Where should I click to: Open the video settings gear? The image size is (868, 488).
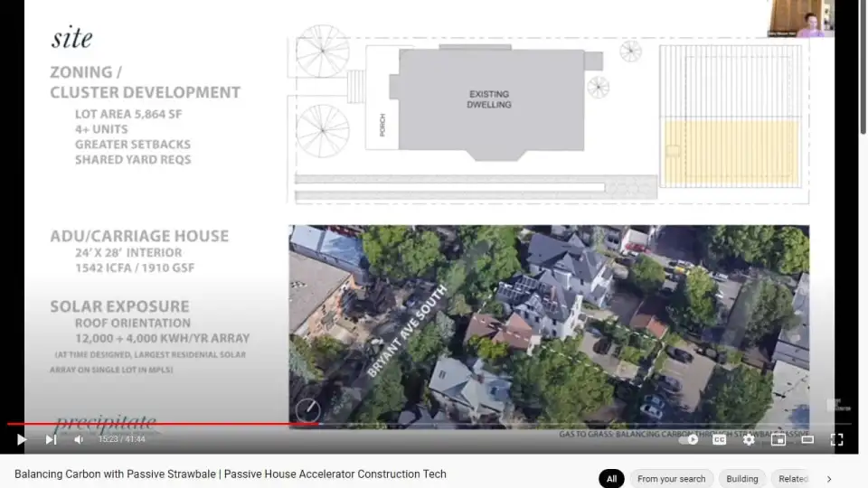(x=749, y=440)
